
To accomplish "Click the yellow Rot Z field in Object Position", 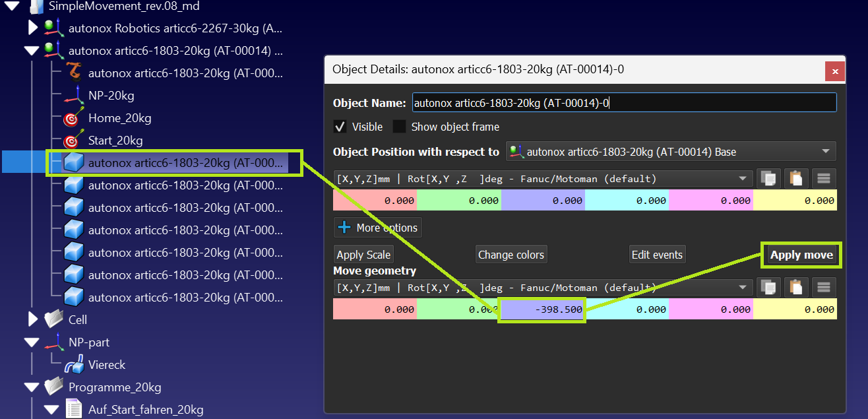I will click(x=795, y=201).
